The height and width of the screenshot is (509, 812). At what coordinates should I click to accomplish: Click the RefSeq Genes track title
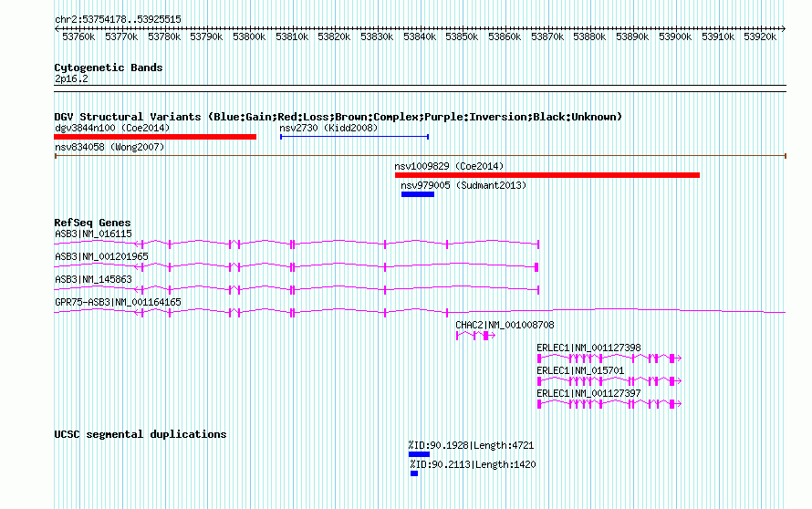92,223
